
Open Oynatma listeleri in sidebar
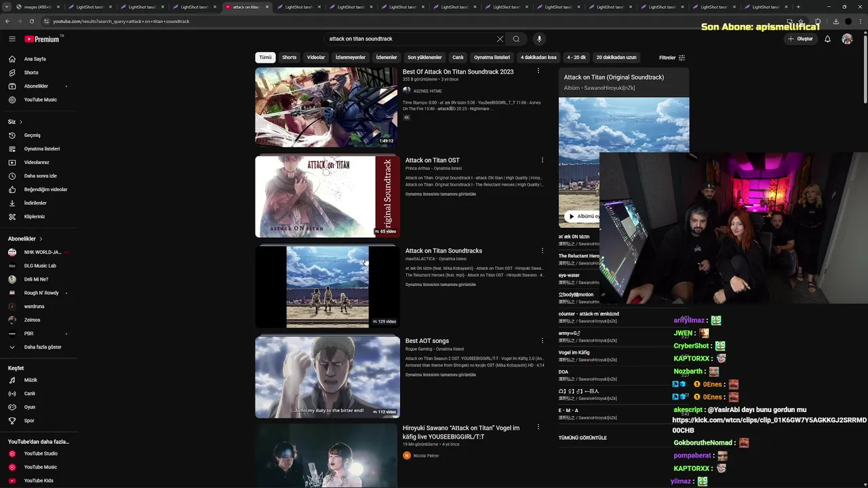[x=41, y=148]
